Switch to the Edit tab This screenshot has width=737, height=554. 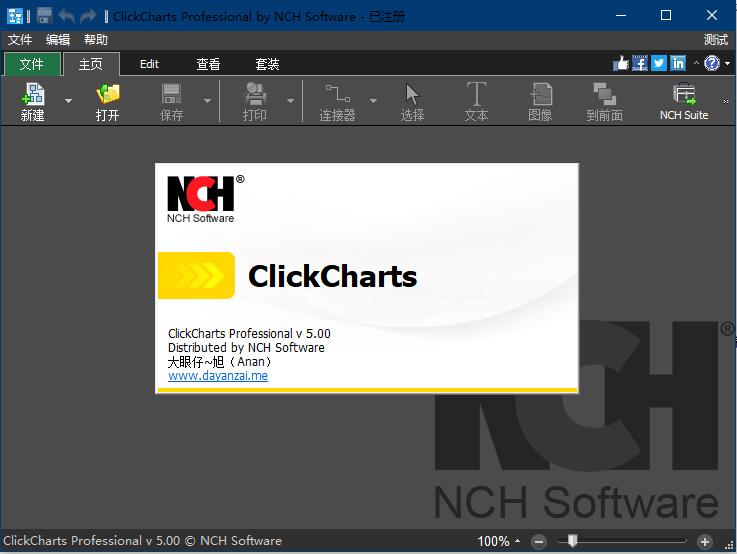tap(149, 64)
